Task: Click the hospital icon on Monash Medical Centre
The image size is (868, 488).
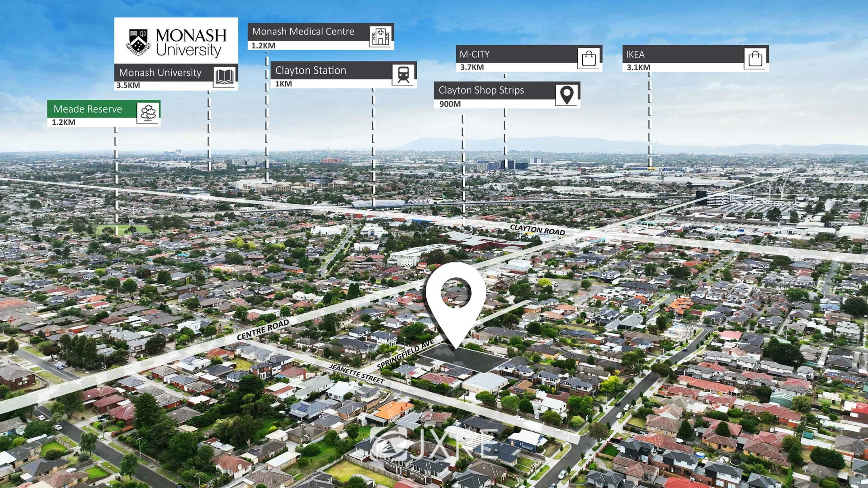Action: [x=381, y=37]
